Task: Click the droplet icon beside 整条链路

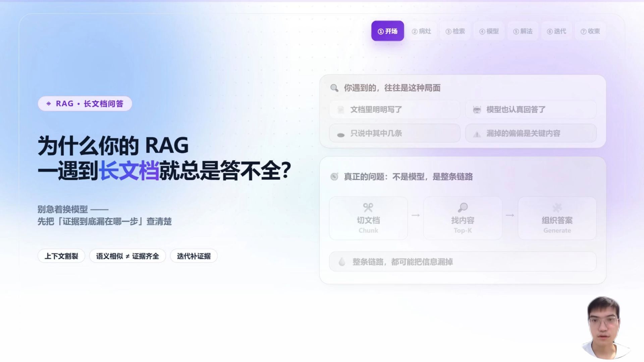Action: coord(342,262)
